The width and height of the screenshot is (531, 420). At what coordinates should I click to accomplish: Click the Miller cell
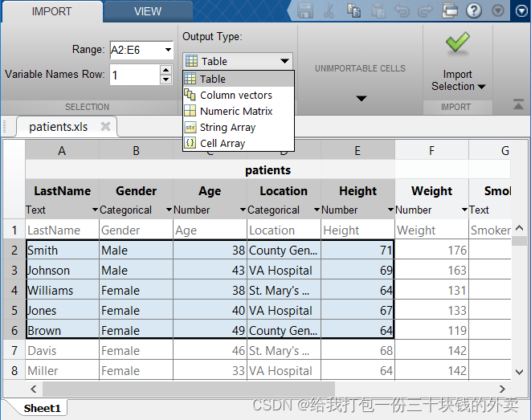[63, 370]
